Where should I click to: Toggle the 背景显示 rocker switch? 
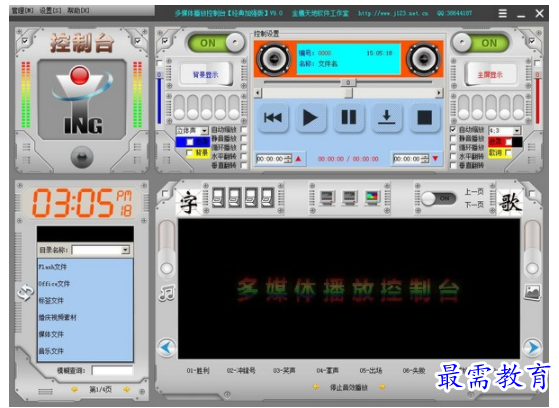point(206,74)
